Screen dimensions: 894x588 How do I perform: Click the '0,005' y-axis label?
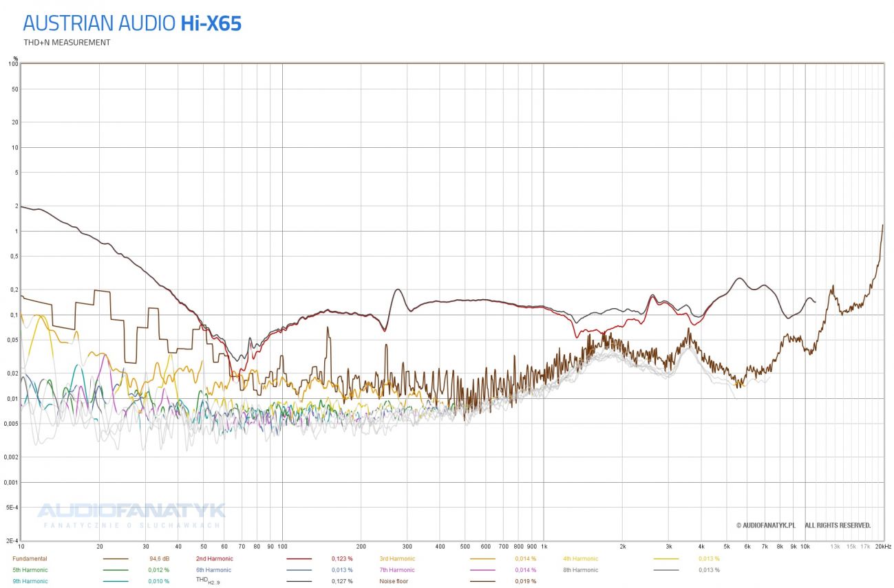point(10,424)
